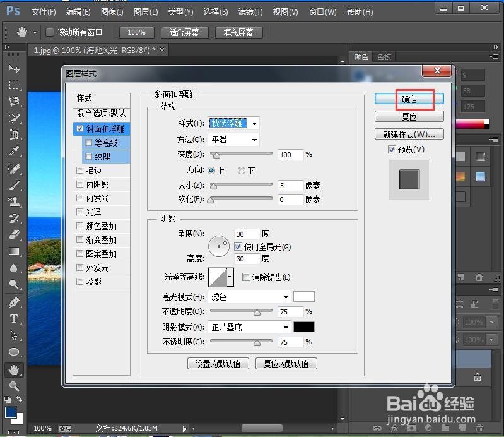
Task: Check 滚动所有窗口 option
Action: 49,32
